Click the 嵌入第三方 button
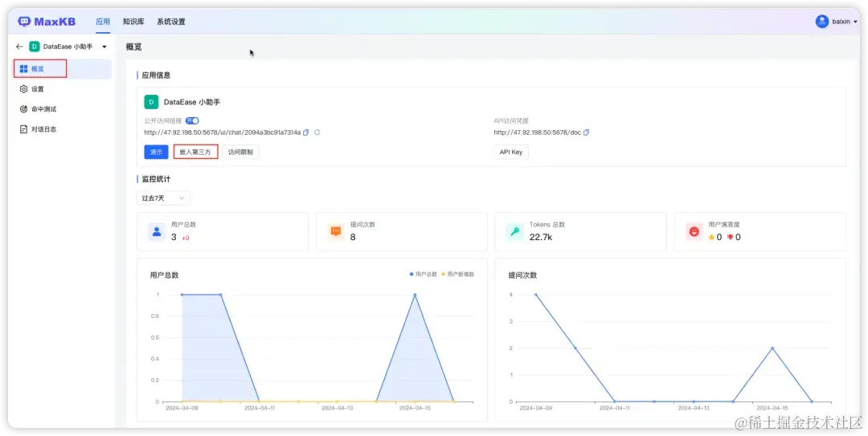Image resolution: width=868 pixels, height=436 pixels. pos(195,152)
